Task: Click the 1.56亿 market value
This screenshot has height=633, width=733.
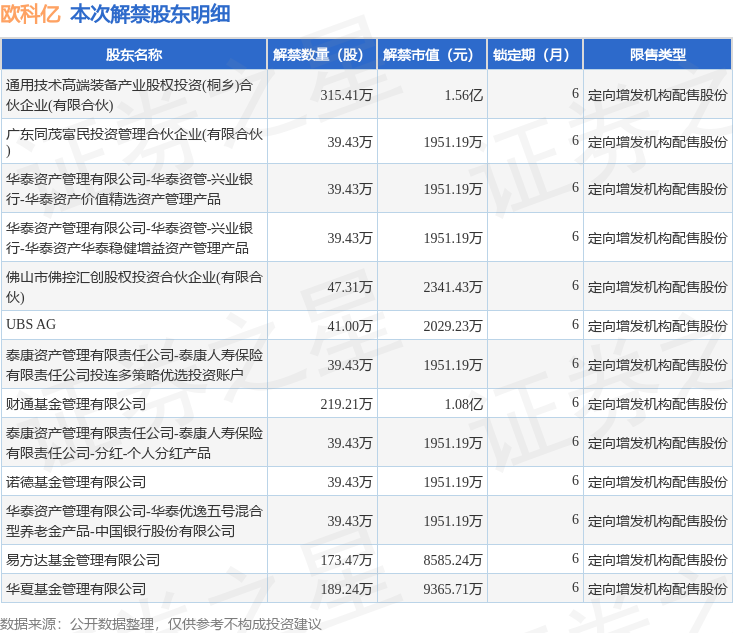Action: click(463, 95)
